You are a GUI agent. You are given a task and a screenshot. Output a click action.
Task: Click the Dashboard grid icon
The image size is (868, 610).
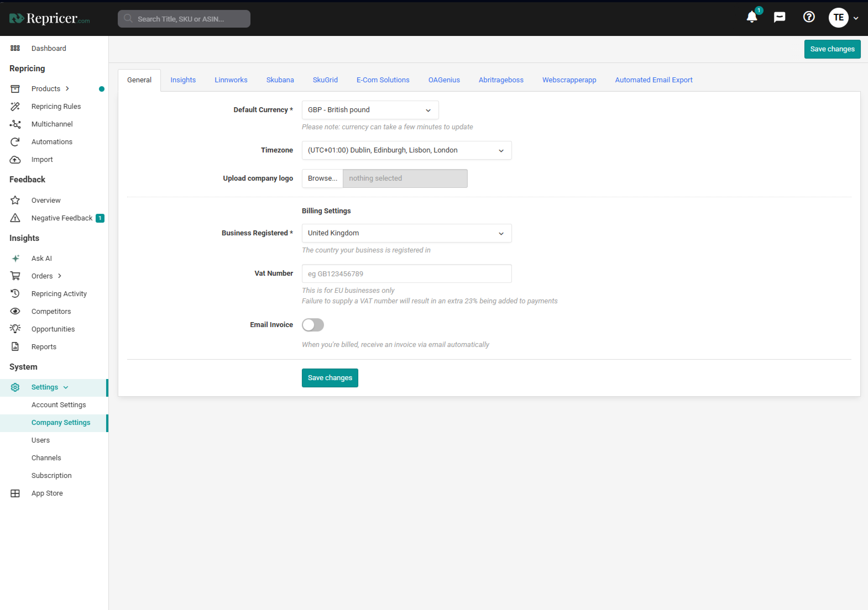[x=15, y=48]
